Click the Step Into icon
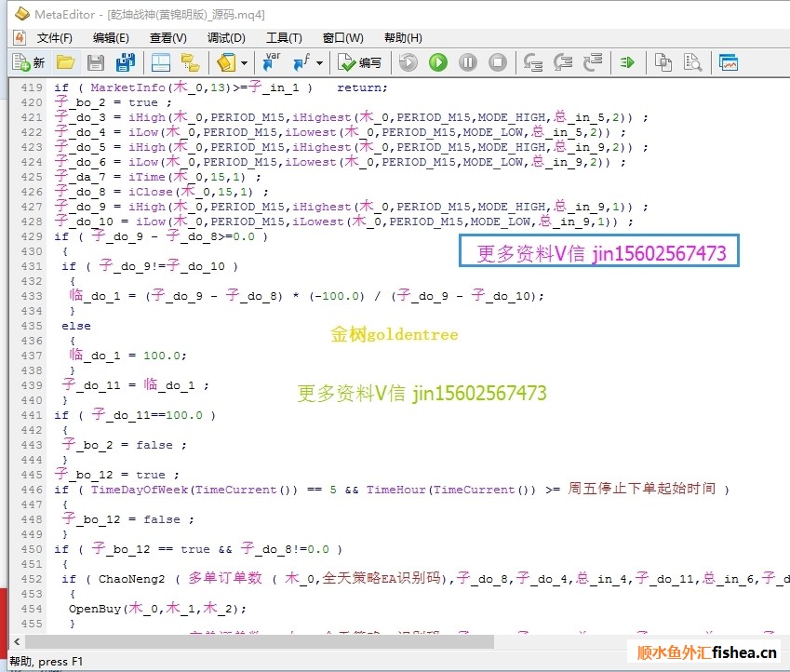The height and width of the screenshot is (672, 790). point(533,62)
